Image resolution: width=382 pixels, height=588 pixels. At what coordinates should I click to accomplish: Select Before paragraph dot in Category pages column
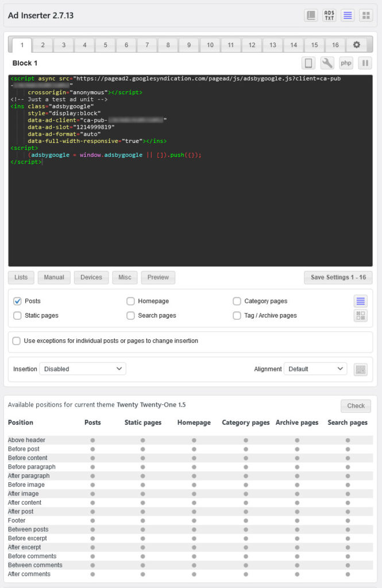pos(246,467)
